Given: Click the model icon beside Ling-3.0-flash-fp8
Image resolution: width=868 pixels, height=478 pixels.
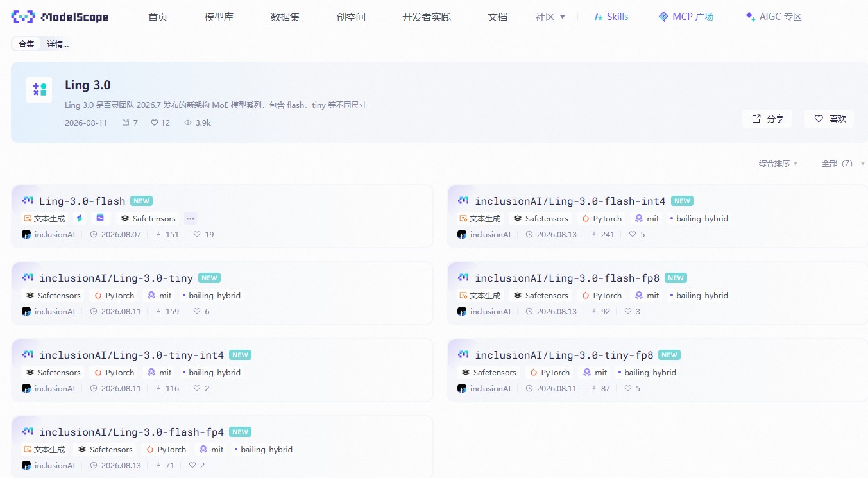Looking at the screenshot, I should coord(463,278).
